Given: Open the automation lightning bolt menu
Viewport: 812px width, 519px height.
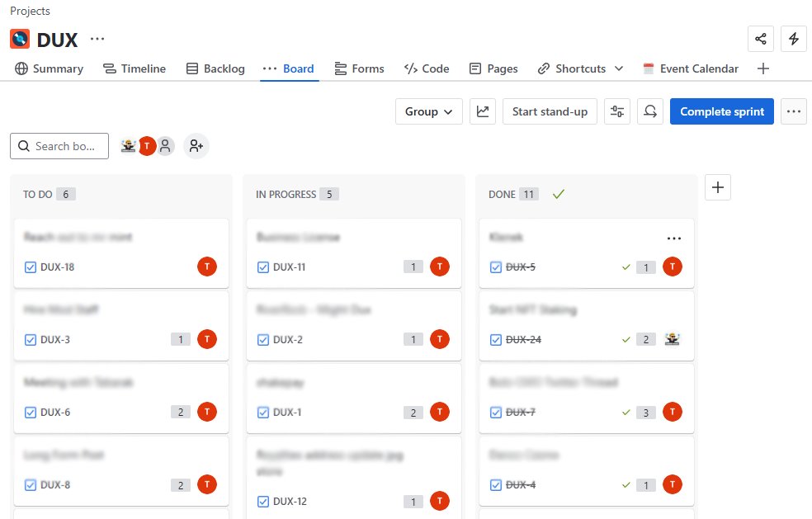Looking at the screenshot, I should click(793, 39).
